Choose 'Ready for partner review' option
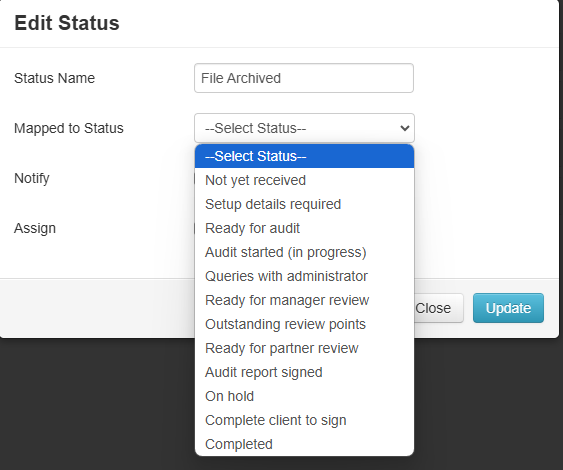This screenshot has height=470, width=563. 304,348
